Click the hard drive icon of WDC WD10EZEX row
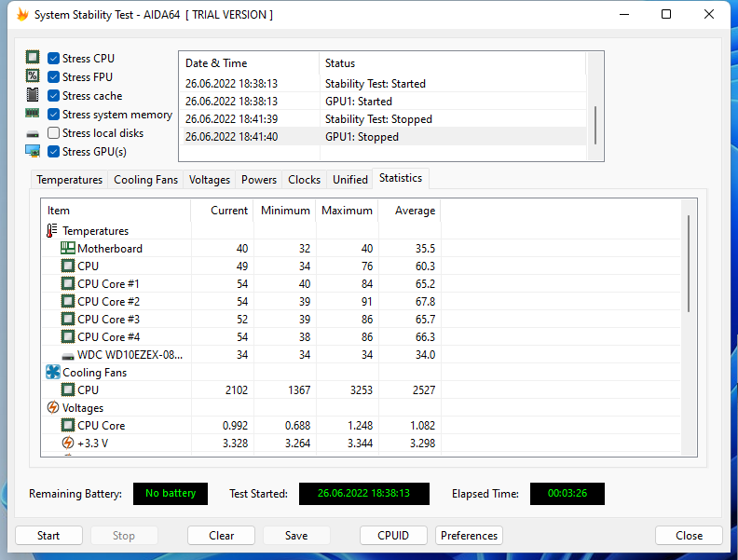The height and width of the screenshot is (560, 738). pyautogui.click(x=68, y=356)
